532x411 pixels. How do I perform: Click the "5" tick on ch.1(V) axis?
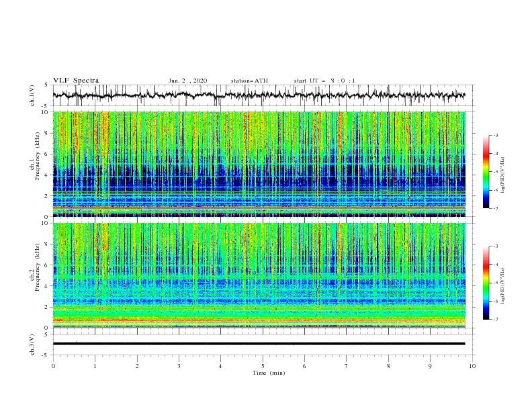47,85
